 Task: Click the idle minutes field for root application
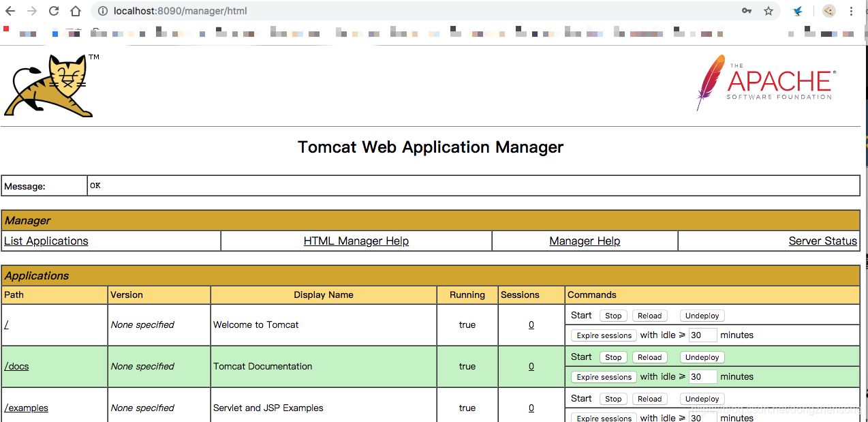[702, 335]
